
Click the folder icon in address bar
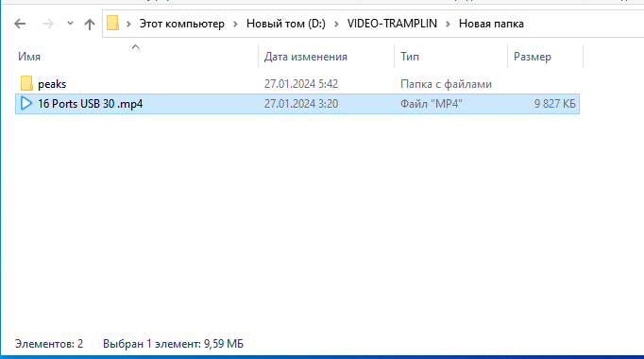coord(113,23)
